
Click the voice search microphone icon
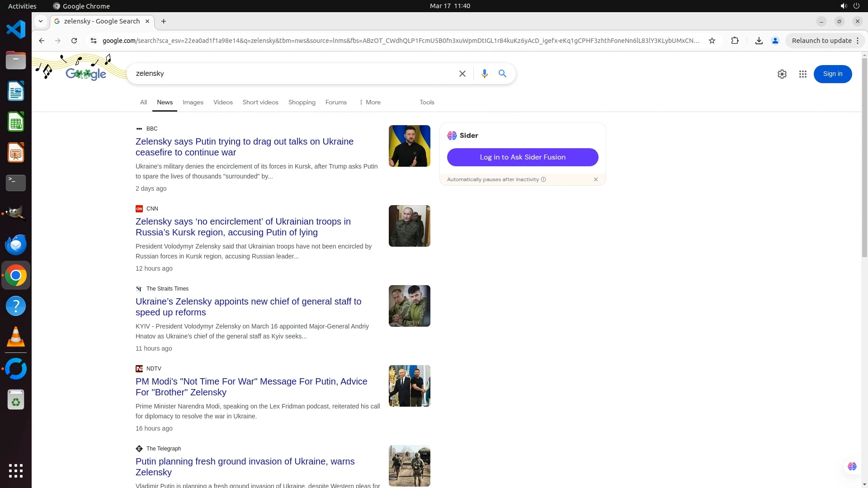click(x=484, y=74)
